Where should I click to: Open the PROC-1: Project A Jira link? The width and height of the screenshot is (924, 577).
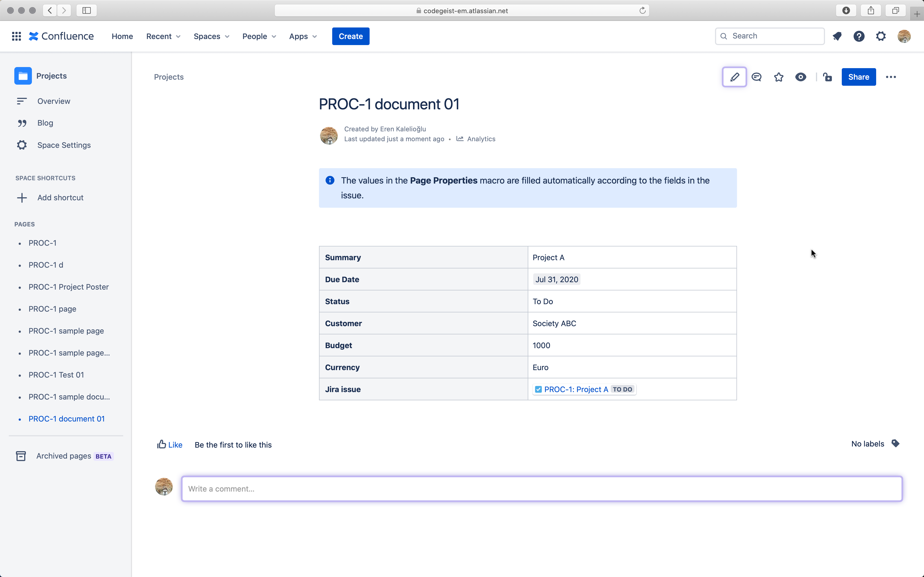(x=576, y=389)
